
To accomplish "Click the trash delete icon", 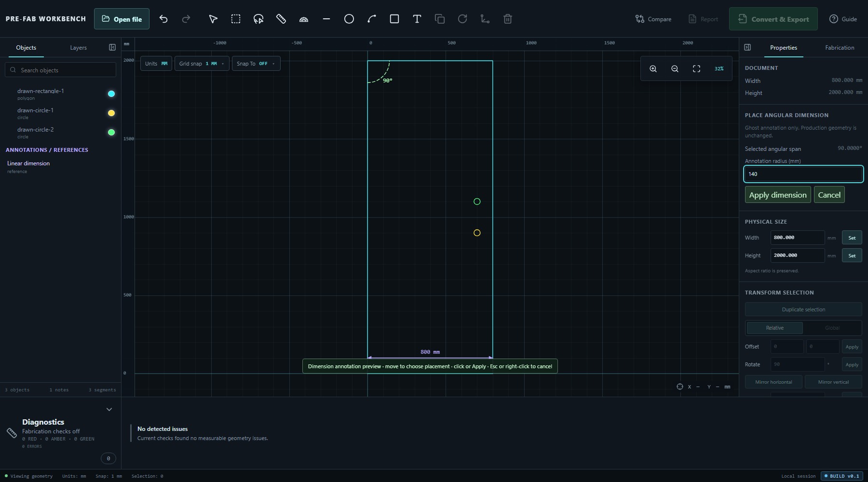I will tap(508, 19).
